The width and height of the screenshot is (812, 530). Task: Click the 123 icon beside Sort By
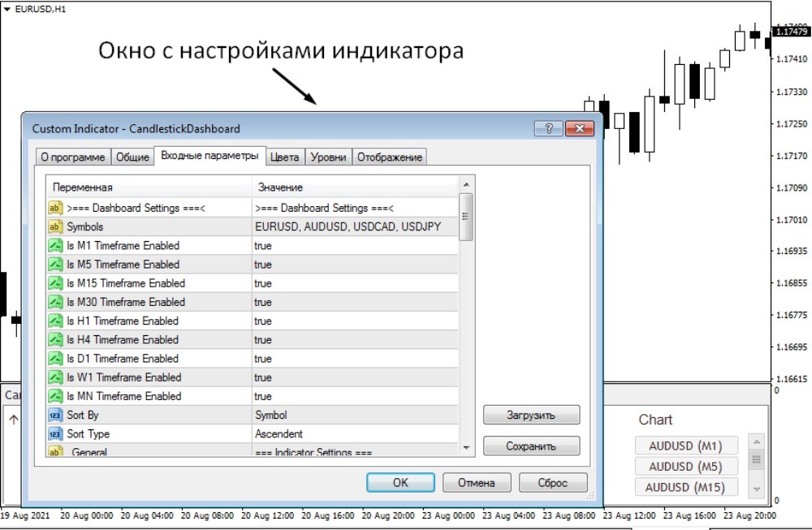click(55, 415)
